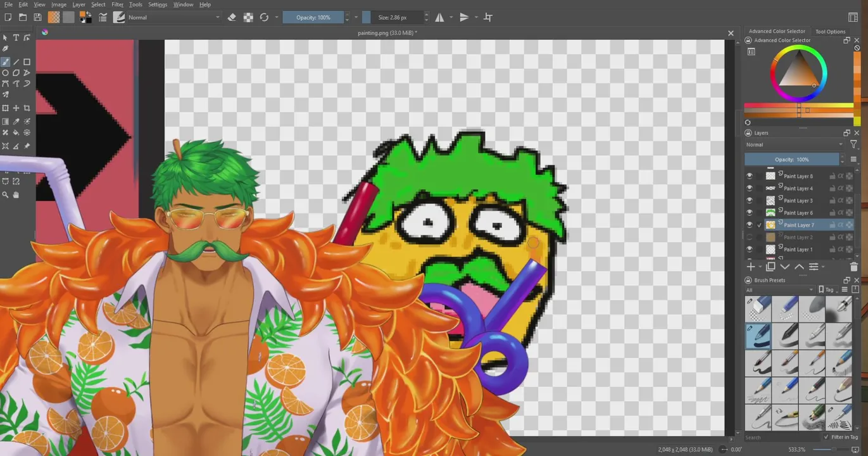Screen dimensions: 868x456
Task: Open the fill gradients swatch
Action: click(x=54, y=18)
